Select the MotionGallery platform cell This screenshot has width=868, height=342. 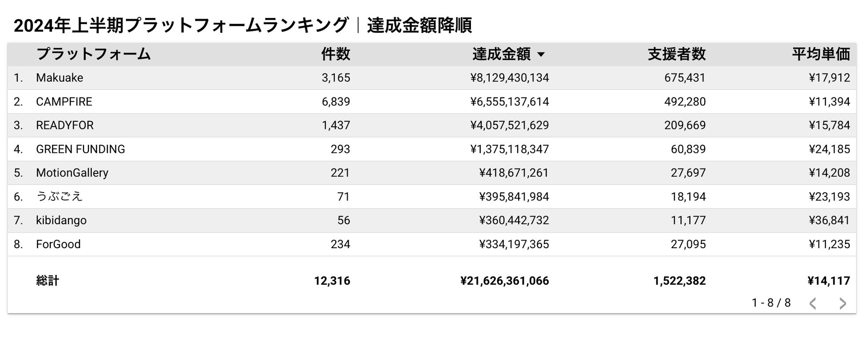(72, 173)
